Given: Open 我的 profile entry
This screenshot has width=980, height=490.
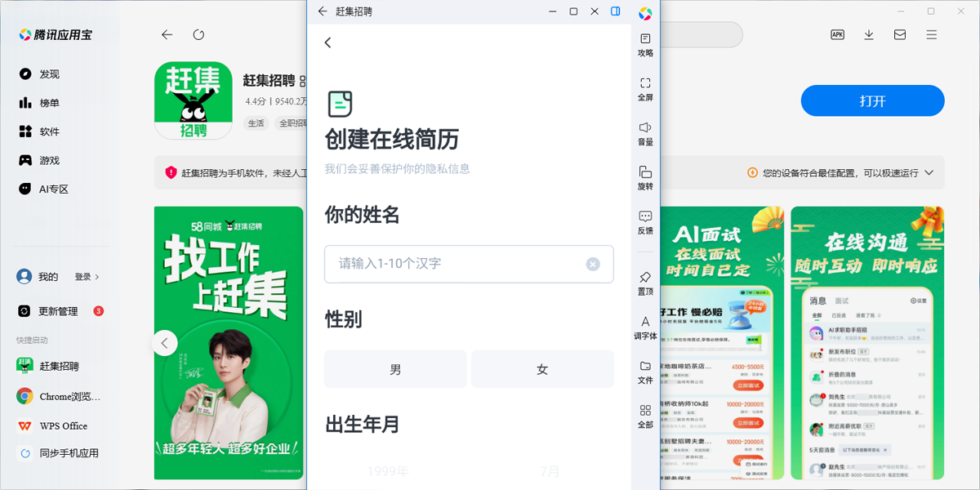Looking at the screenshot, I should [38, 277].
